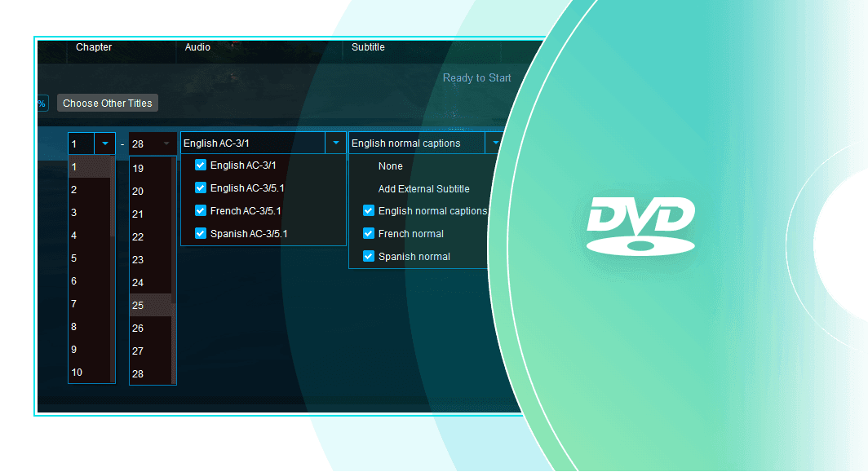Uncheck the English AC-3/1 audio track
Image resolution: width=868 pixels, height=472 pixels.
click(201, 165)
